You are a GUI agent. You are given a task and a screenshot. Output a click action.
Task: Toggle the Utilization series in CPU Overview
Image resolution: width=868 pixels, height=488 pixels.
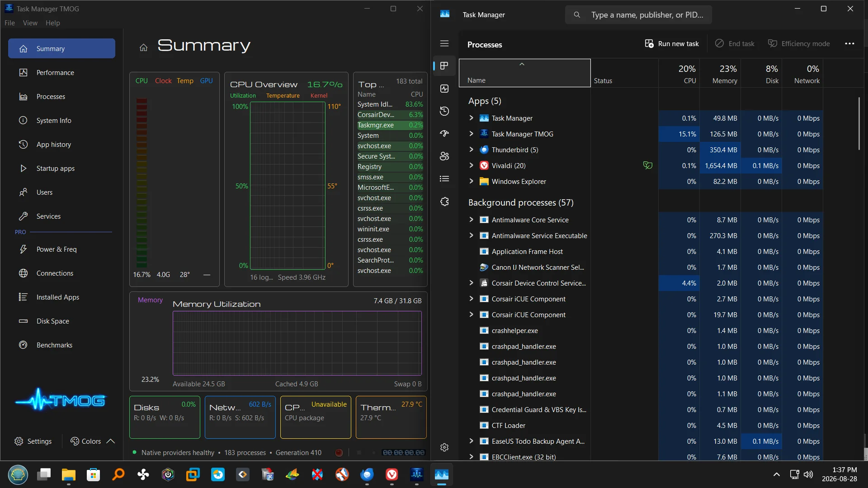pyautogui.click(x=243, y=95)
